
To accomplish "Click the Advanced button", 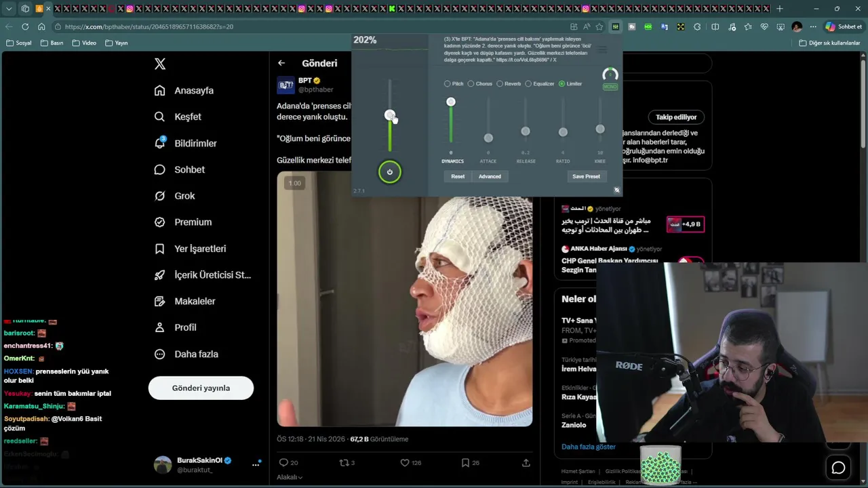I will pyautogui.click(x=490, y=176).
